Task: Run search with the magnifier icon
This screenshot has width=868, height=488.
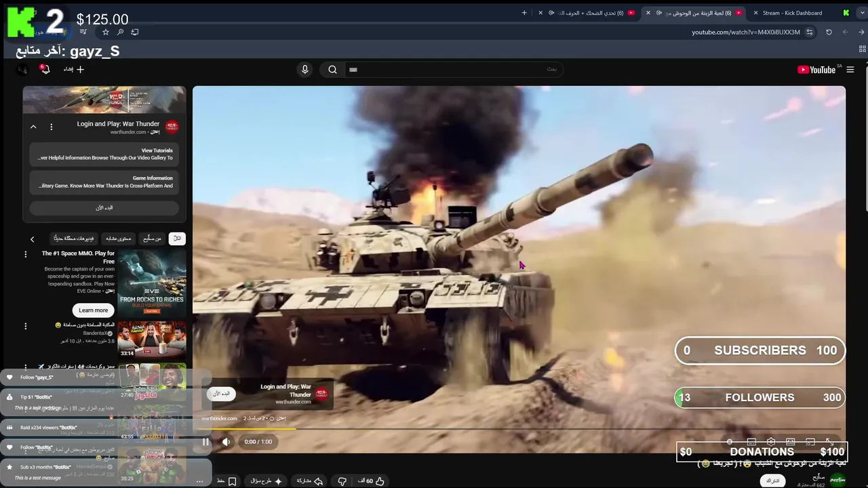Action: [332, 69]
